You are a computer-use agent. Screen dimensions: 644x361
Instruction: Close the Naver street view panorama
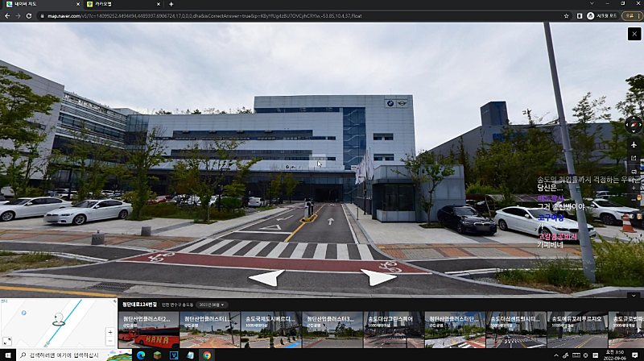(x=634, y=34)
